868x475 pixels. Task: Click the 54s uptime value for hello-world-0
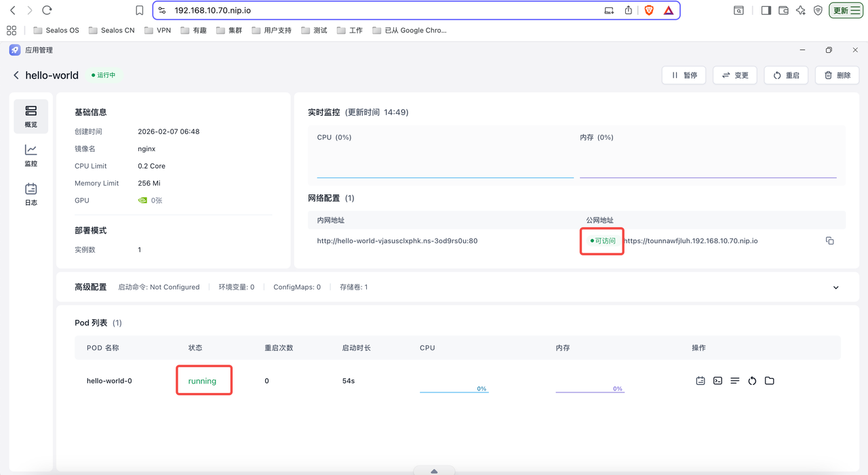[x=349, y=381]
